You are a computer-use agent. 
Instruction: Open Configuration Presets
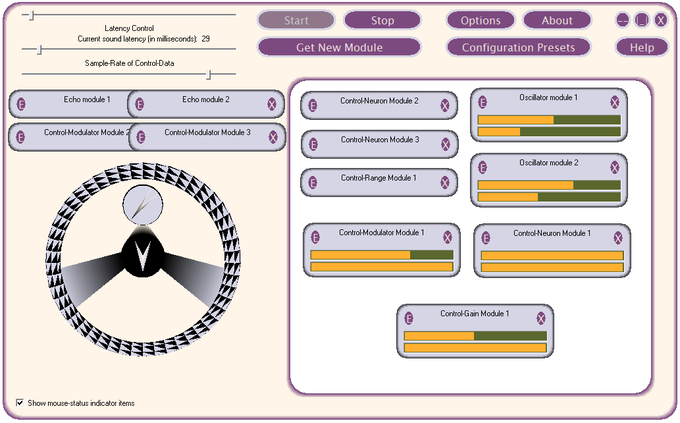point(518,47)
